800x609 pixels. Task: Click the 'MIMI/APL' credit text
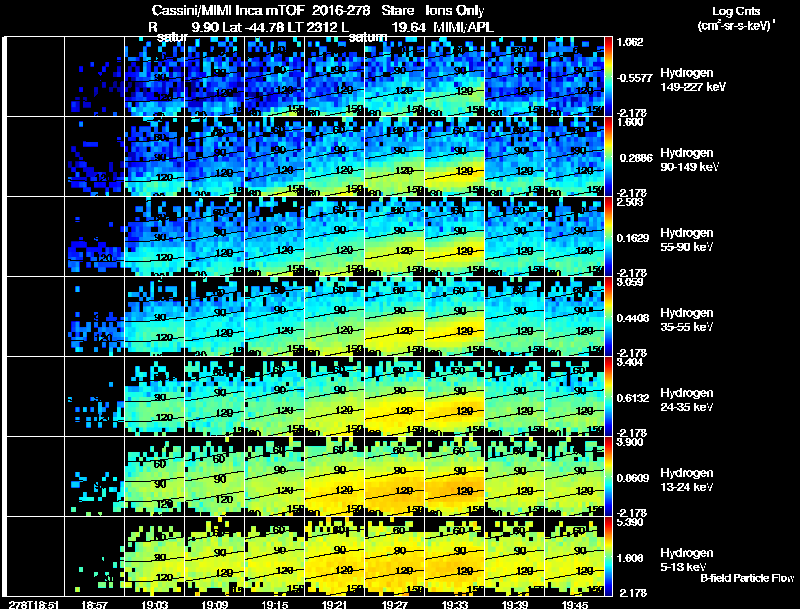tap(463, 27)
